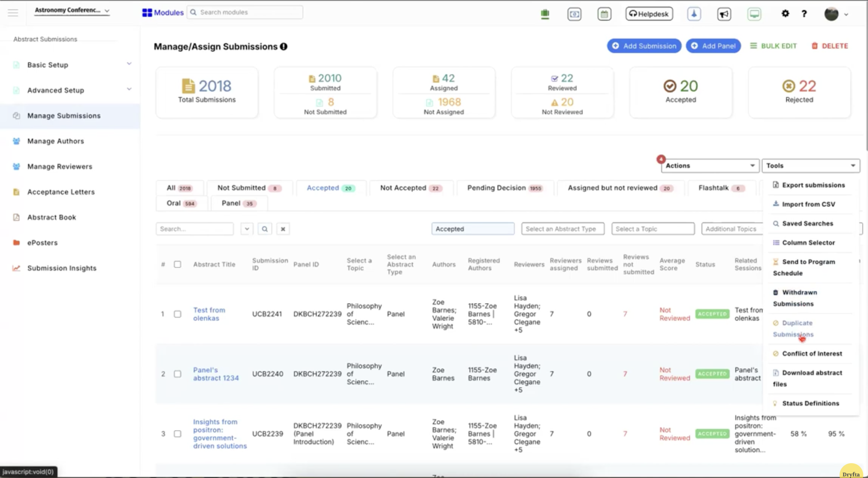Click the help question mark icon
The height and width of the screenshot is (478, 868).
click(x=804, y=14)
